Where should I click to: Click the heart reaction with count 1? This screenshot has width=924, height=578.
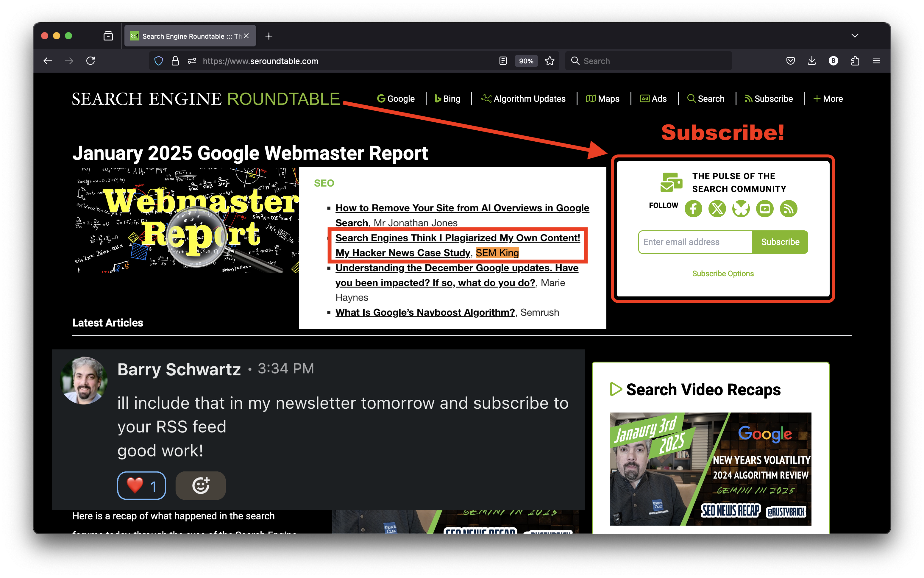[141, 485]
